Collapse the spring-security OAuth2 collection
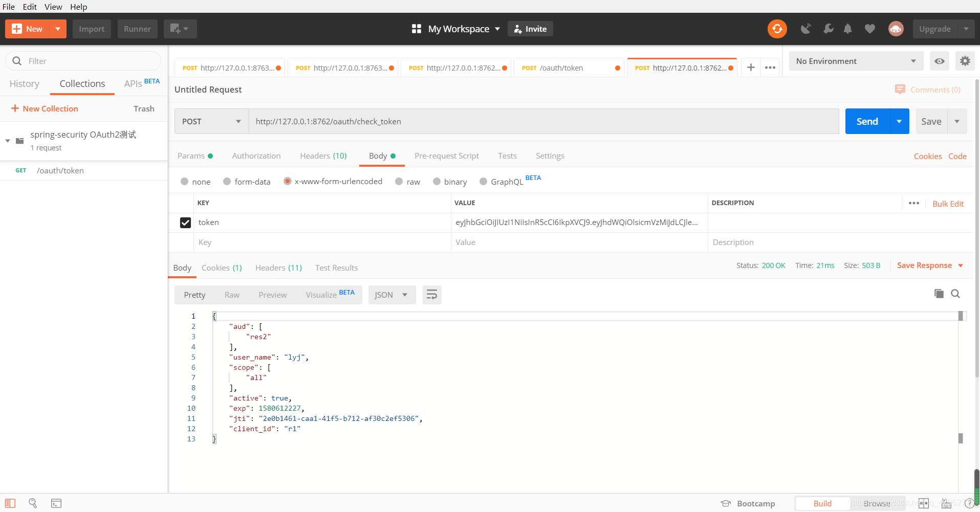Image resolution: width=980 pixels, height=512 pixels. 8,141
